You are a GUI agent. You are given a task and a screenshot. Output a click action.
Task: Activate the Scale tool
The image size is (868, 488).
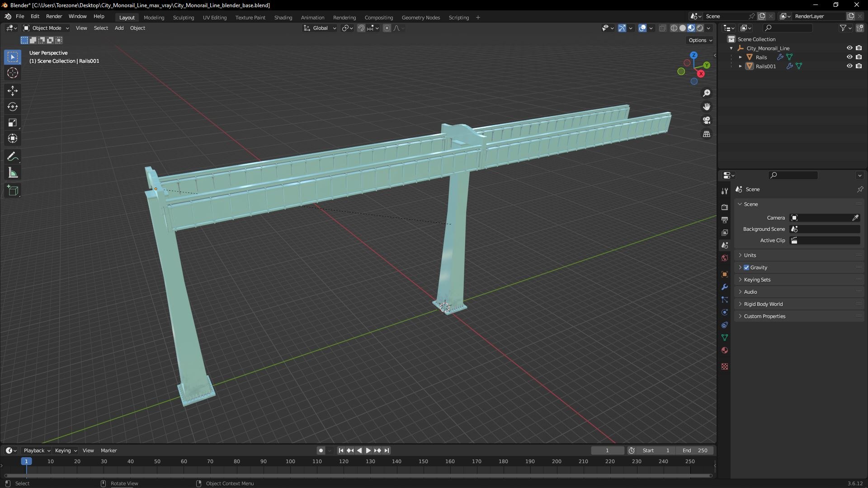(13, 123)
